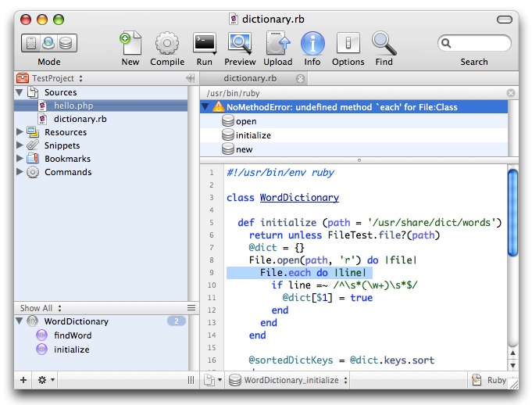Switch to the database mode segment

pyautogui.click(x=66, y=43)
